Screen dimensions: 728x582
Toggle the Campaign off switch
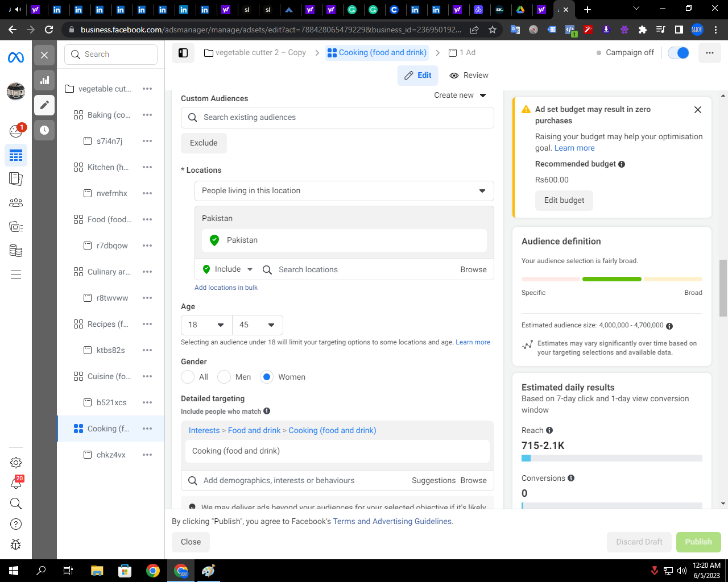coord(679,53)
